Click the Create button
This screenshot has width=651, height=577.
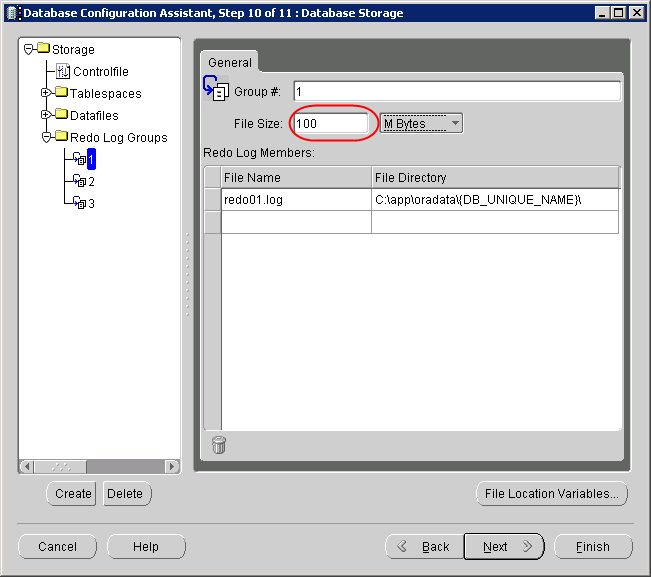71,494
